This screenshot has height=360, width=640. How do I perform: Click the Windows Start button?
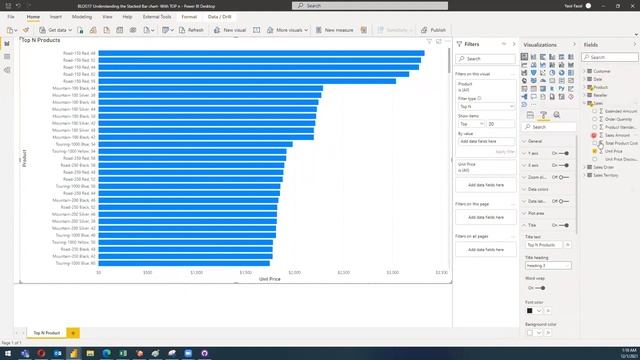(8, 353)
